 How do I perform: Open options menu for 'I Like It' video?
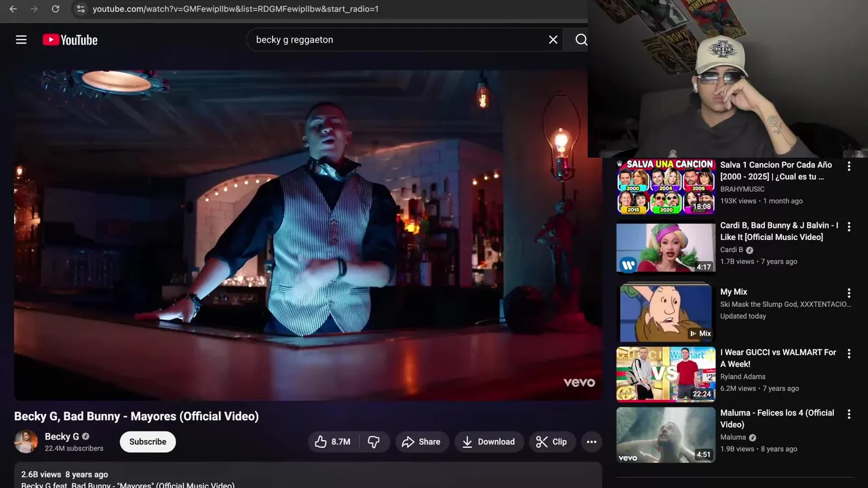point(848,226)
